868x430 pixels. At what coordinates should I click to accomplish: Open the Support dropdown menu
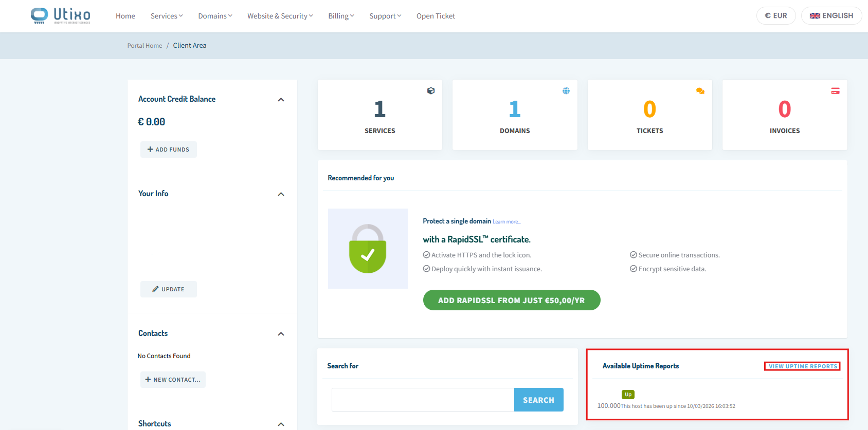click(385, 16)
